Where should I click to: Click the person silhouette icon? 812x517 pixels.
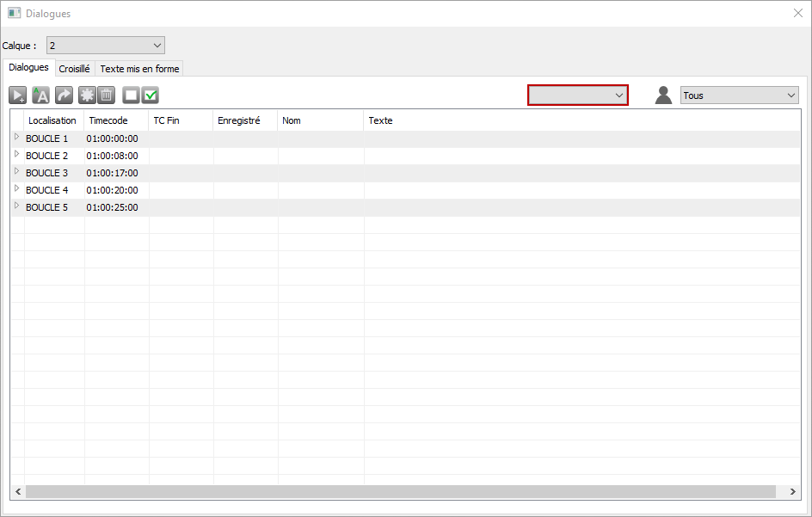[663, 95]
